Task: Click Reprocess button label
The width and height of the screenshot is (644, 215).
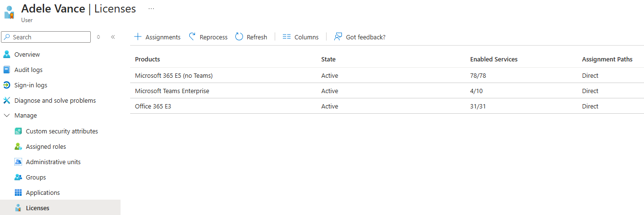Action: pos(214,37)
